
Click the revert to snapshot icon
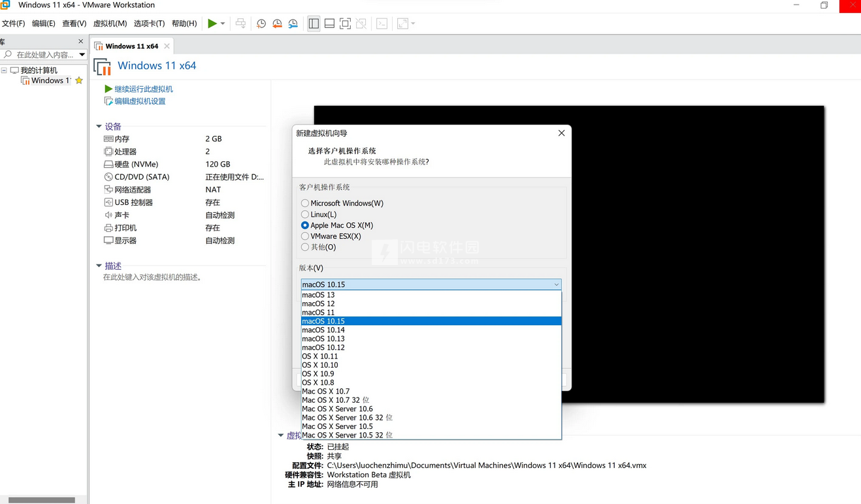pos(277,24)
